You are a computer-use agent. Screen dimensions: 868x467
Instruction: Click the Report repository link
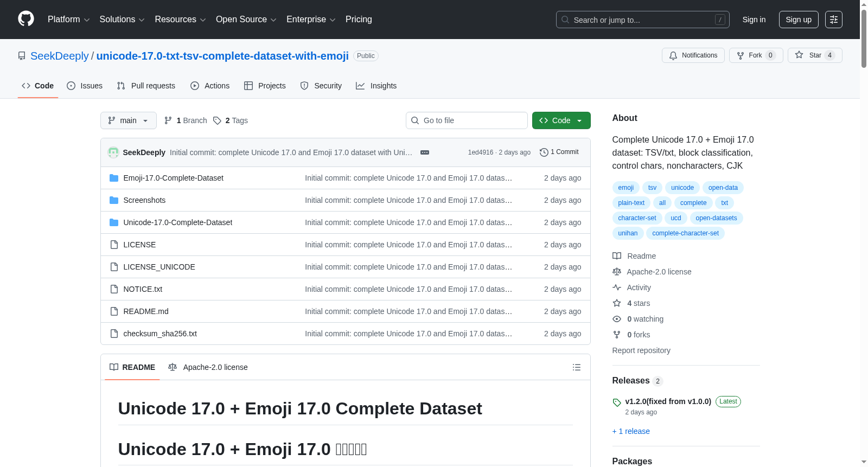click(x=641, y=350)
